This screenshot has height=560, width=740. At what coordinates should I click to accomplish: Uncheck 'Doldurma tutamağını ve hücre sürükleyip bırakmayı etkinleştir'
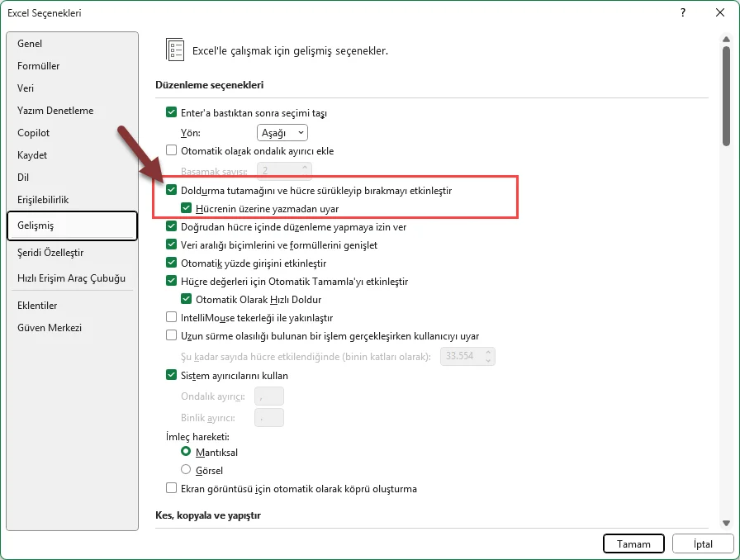(x=171, y=190)
